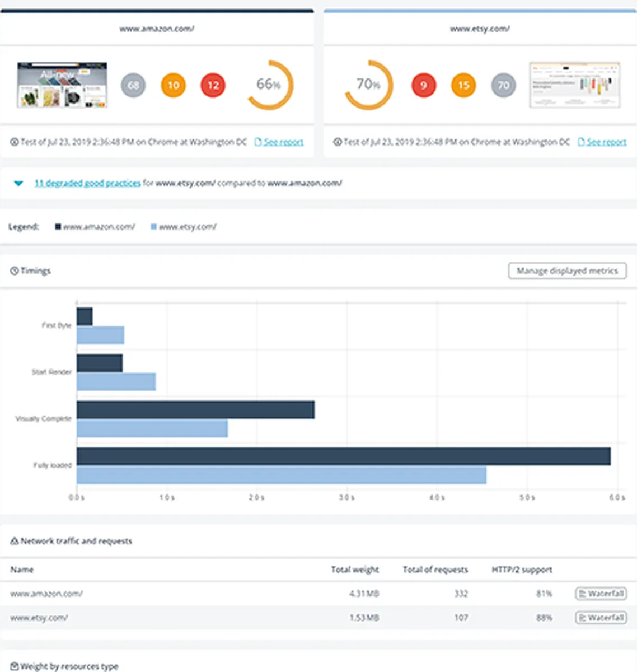Click the red 9 issues badge for Etsy

(x=424, y=86)
